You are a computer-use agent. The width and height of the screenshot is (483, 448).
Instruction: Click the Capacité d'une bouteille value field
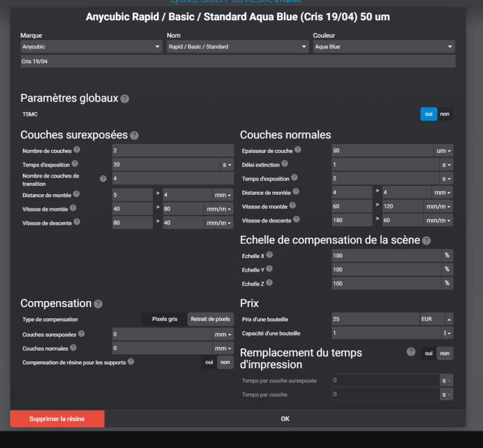(386, 333)
